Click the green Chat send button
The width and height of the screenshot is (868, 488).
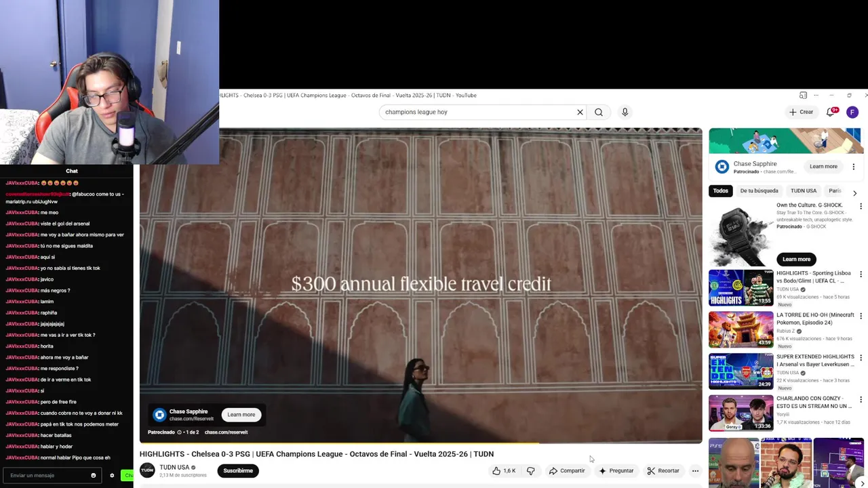point(127,476)
